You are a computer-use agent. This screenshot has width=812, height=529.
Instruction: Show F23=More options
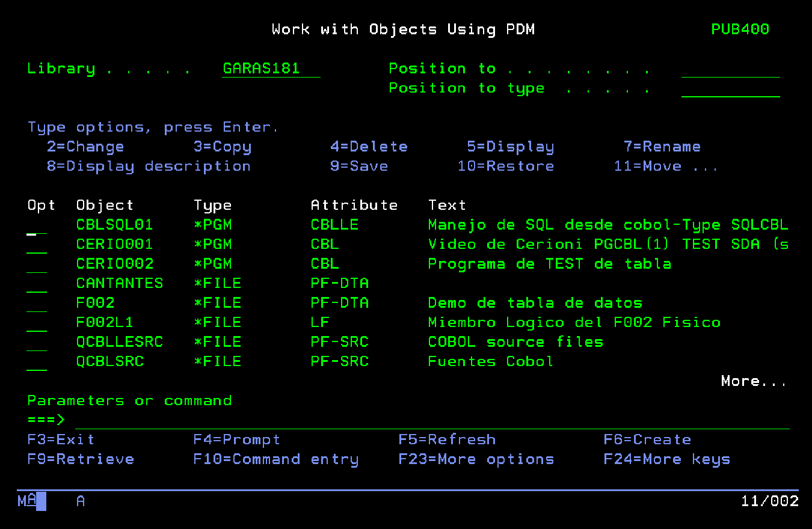(476, 459)
